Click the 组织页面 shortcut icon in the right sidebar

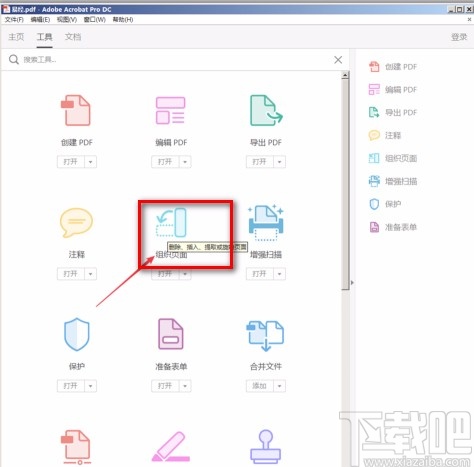[x=374, y=158]
